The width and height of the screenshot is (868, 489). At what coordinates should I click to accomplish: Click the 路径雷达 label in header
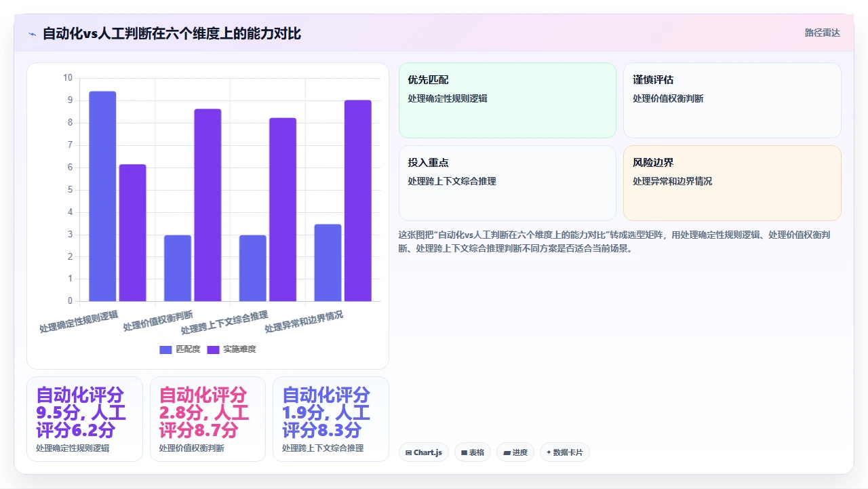pyautogui.click(x=822, y=33)
